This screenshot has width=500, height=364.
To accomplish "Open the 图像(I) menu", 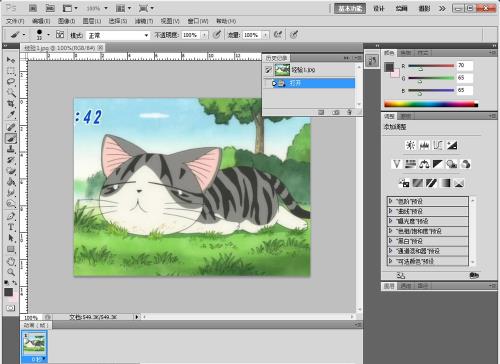I will [66, 21].
